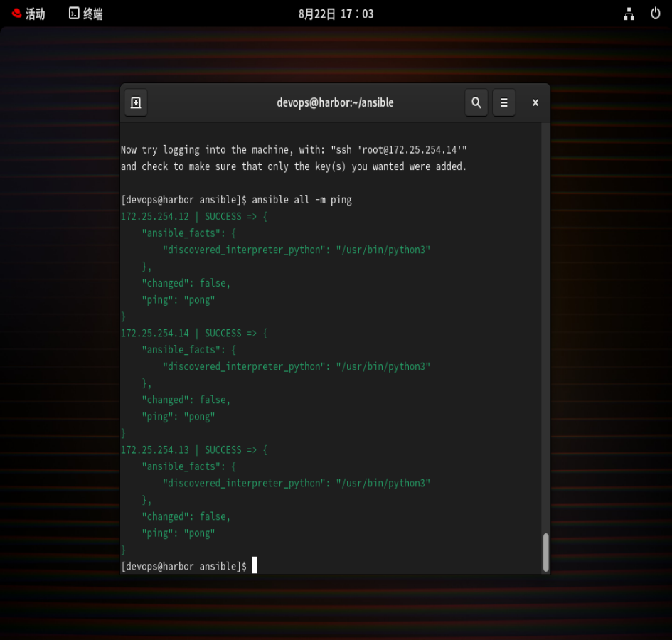Close the devops@harbor terminal window
The image size is (672, 640).
[x=535, y=102]
